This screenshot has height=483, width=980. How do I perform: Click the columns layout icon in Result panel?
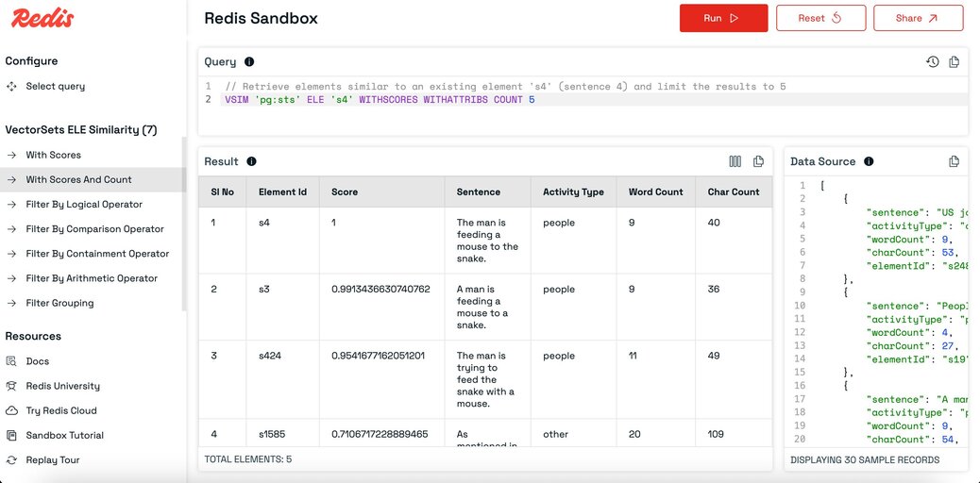(735, 161)
